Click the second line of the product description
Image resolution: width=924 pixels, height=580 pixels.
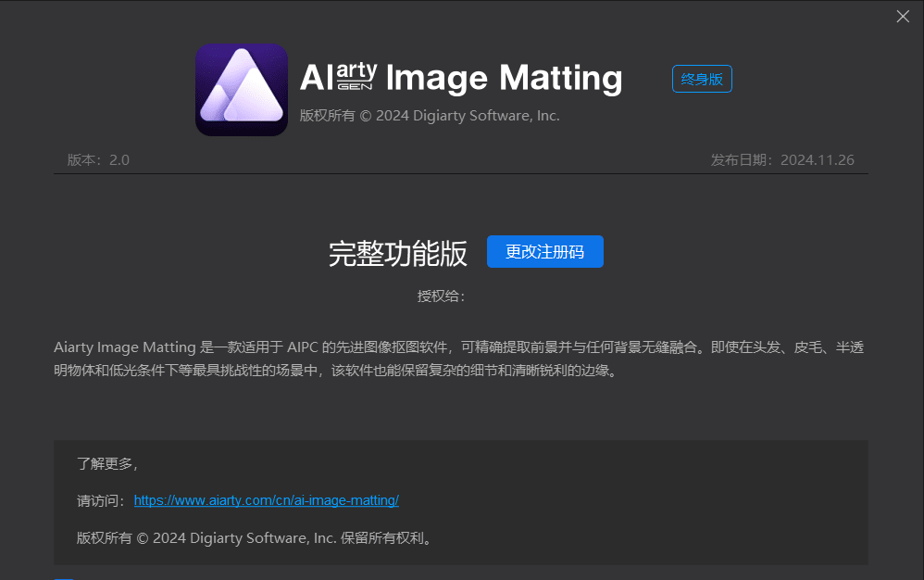pyautogui.click(x=334, y=371)
